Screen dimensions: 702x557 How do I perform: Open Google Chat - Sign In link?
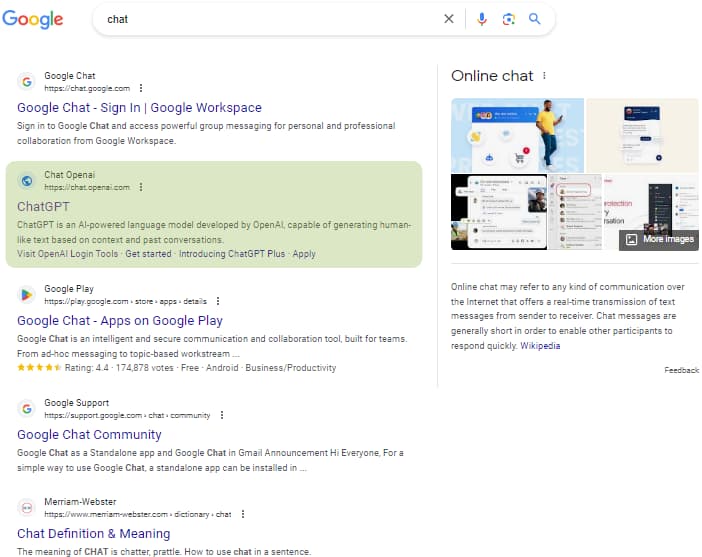coord(139,108)
